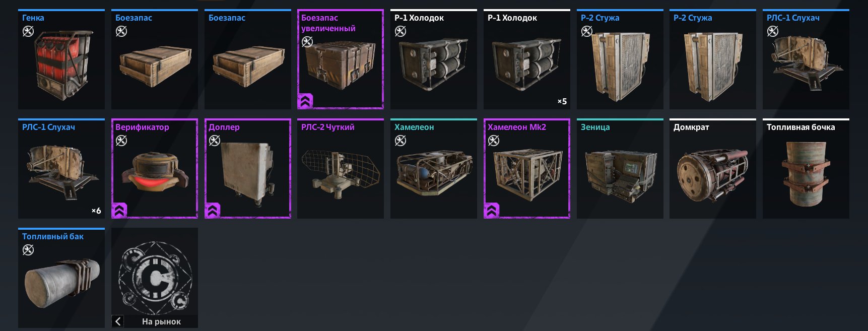Expand market panel with left chevron

pos(117,321)
